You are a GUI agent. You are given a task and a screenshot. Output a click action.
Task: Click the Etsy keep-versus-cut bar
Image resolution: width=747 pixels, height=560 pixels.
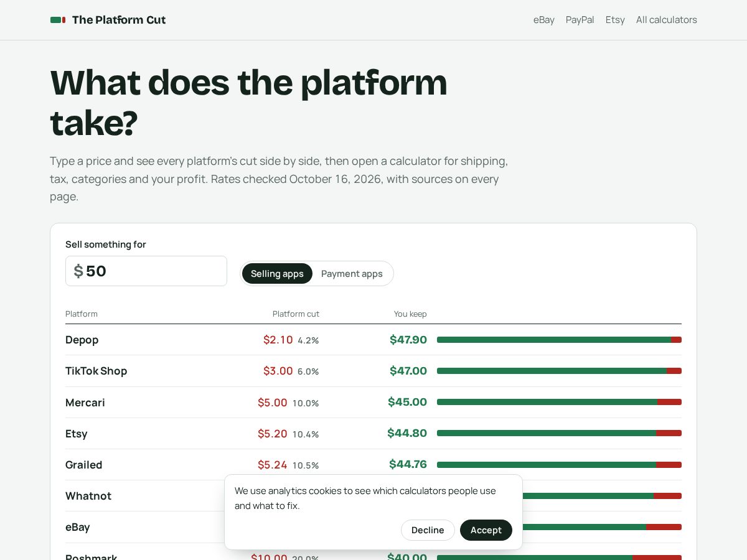point(559,433)
